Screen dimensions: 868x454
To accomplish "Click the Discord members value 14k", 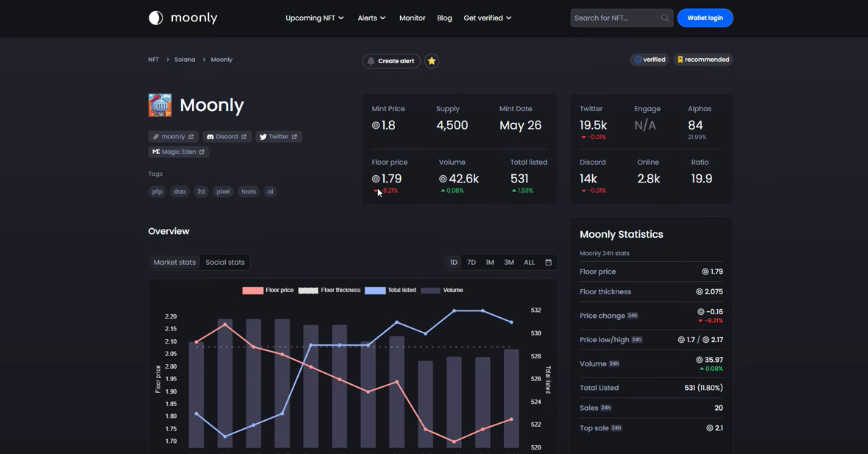I will coord(588,179).
